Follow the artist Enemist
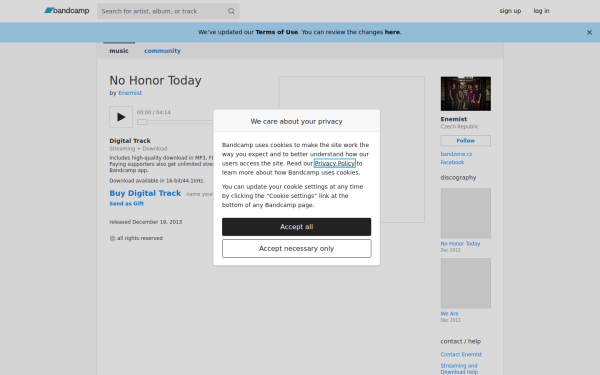This screenshot has width=600, height=375. 466,141
